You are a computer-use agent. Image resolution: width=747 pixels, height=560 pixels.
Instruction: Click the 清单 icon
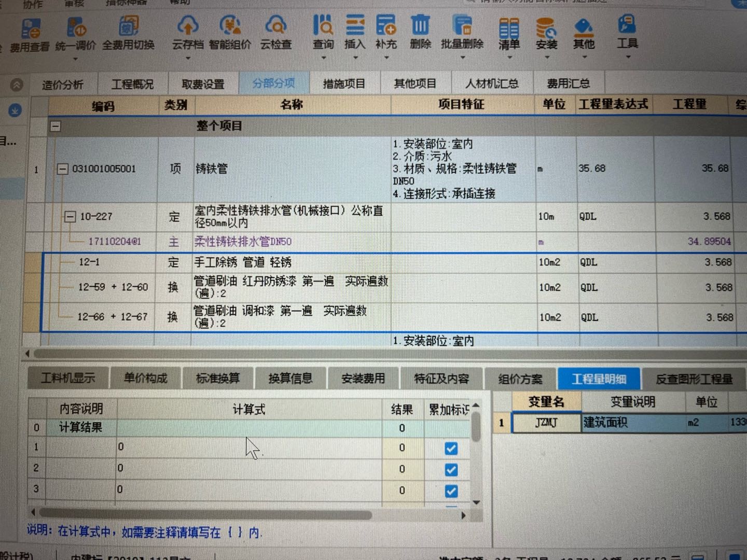(x=509, y=27)
